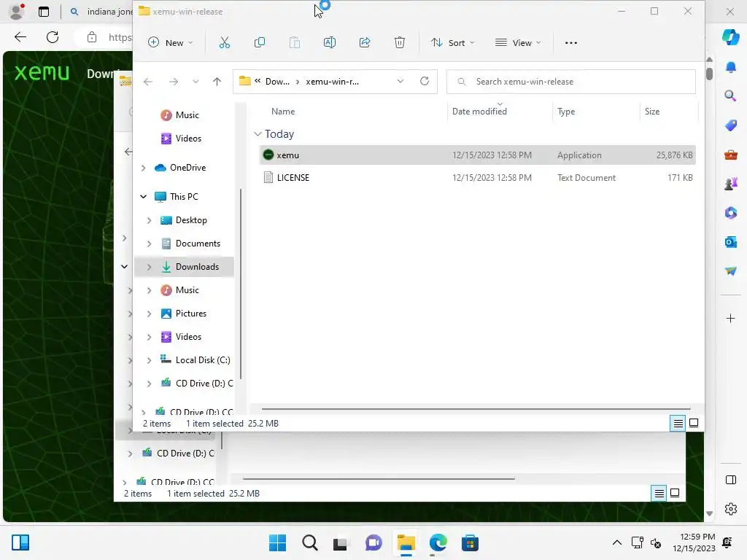Open Edge sidebar shopping tag icon

tap(730, 125)
